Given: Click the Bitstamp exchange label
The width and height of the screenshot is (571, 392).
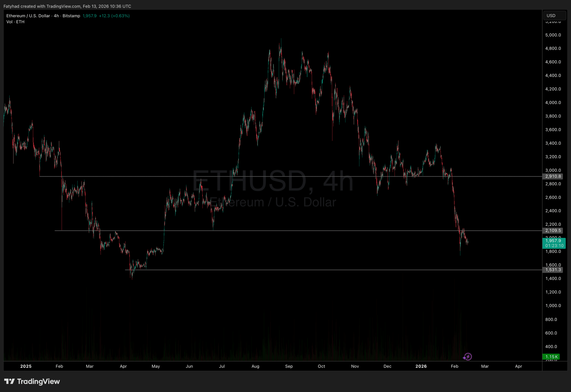Looking at the screenshot, I should tap(71, 16).
